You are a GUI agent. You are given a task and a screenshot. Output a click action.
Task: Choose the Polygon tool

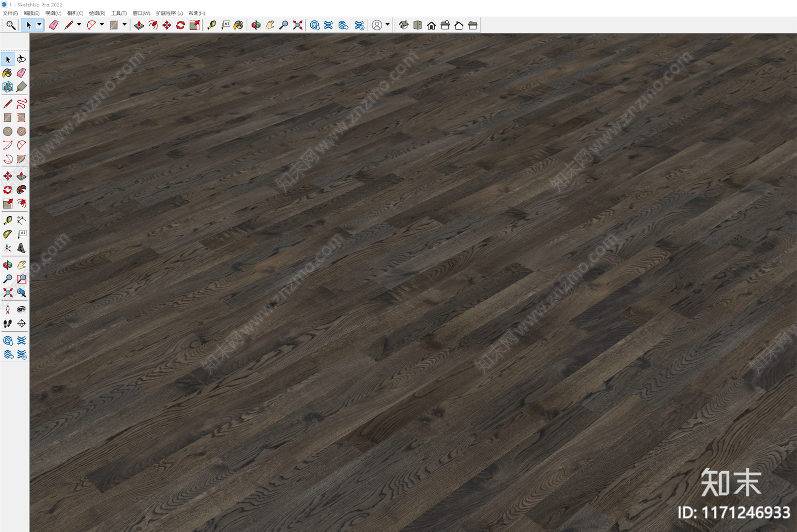click(x=21, y=132)
